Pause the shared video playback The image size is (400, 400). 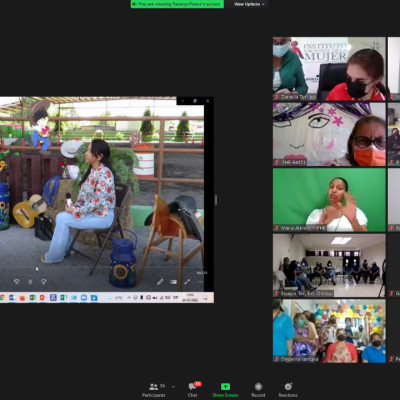coord(30,282)
